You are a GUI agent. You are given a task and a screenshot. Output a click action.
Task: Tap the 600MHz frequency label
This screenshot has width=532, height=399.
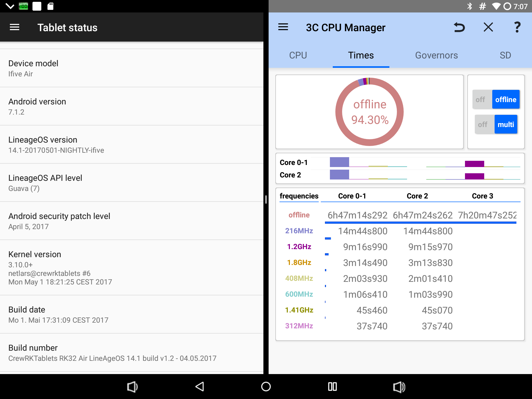point(299,294)
